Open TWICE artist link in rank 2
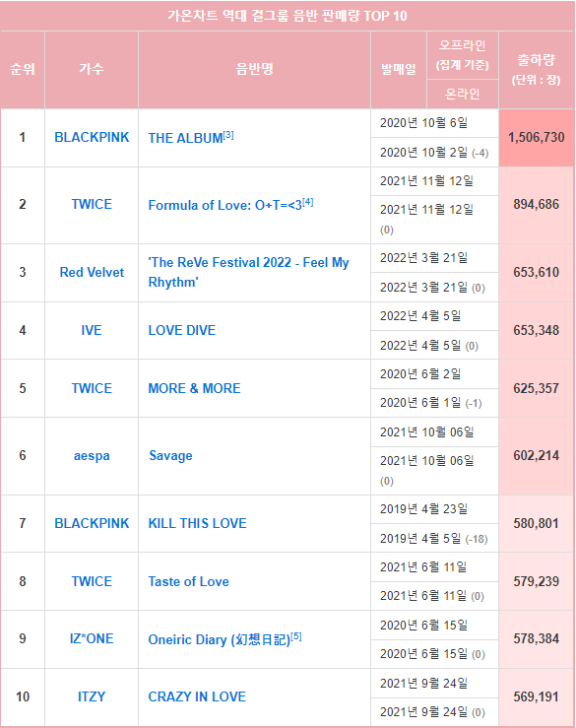 (92, 204)
